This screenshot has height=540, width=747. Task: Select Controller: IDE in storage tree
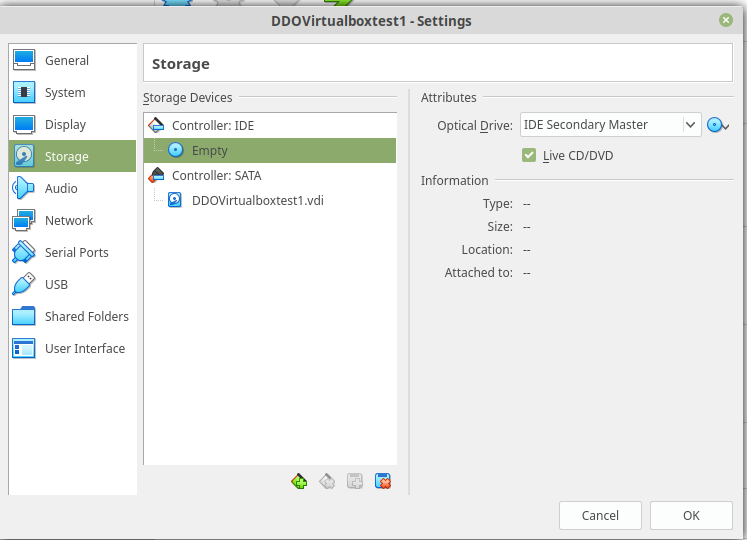coord(270,125)
